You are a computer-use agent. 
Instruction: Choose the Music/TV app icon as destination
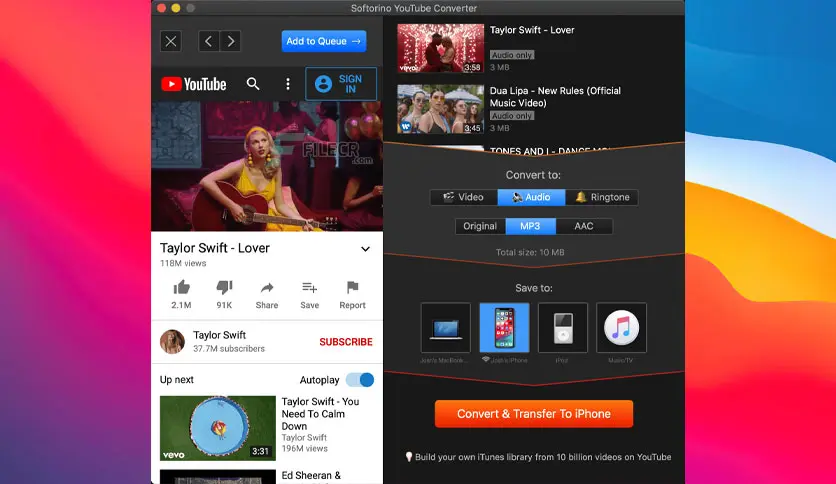click(x=621, y=328)
